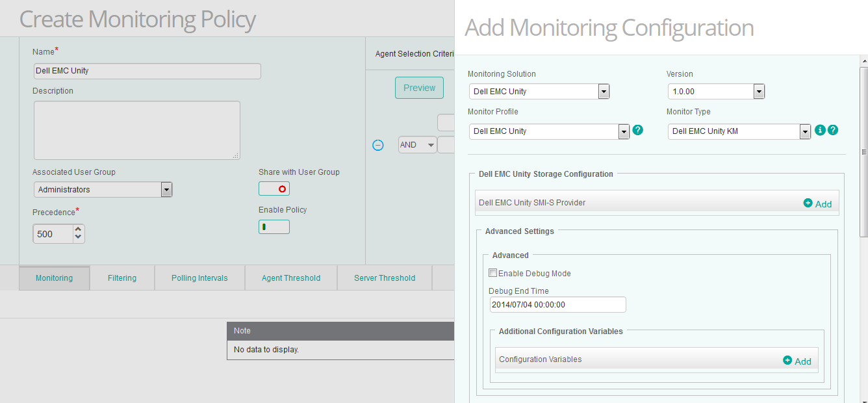868x403 pixels.
Task: Open the Polling Intervals tab
Action: pyautogui.click(x=199, y=278)
